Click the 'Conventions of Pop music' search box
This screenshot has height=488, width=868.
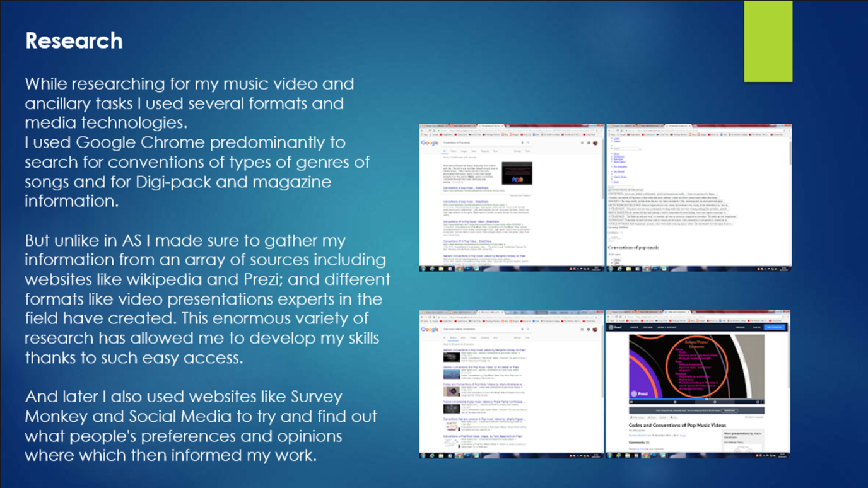pos(486,142)
